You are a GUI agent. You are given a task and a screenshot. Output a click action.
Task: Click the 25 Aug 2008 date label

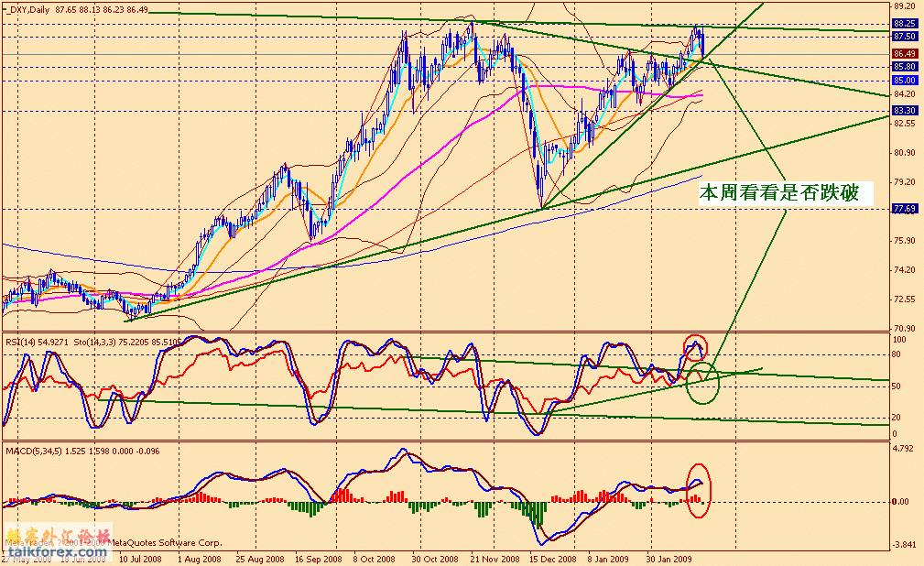260,559
